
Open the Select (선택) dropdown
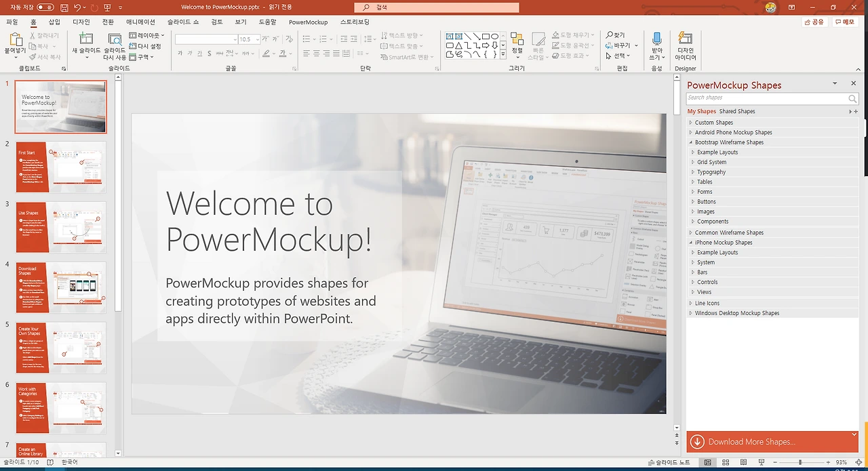point(618,56)
